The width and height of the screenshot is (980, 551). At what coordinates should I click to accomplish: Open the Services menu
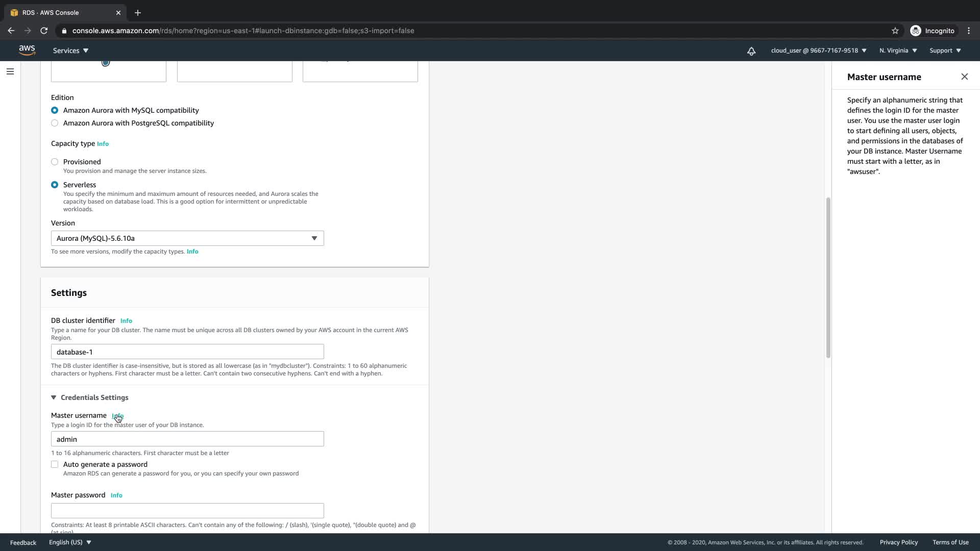pyautogui.click(x=70, y=51)
